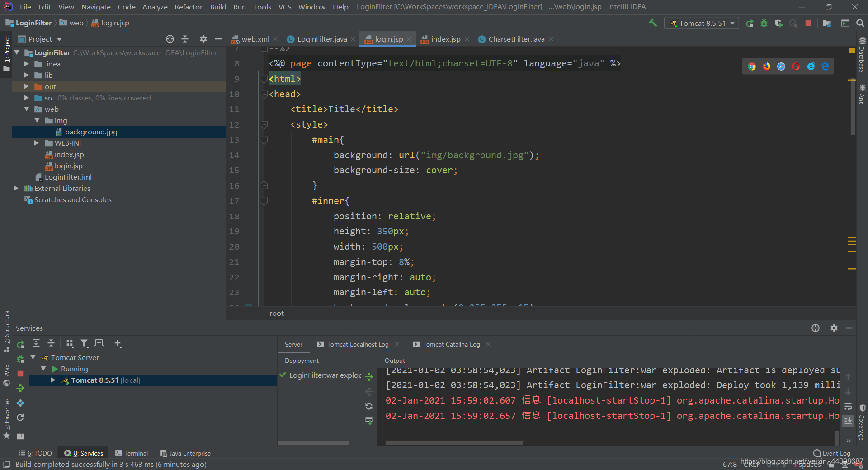
Task: Preview page in Internet Explorer
Action: pyautogui.click(x=811, y=66)
